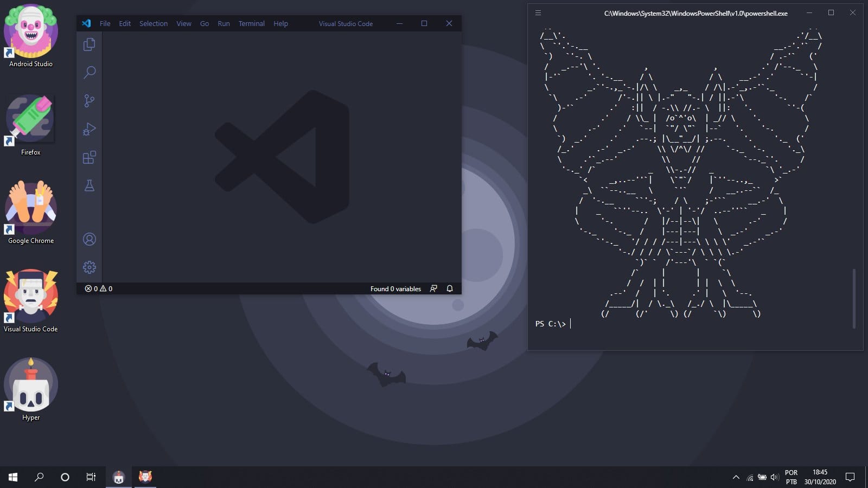This screenshot has width=868, height=488.
Task: Click the Accounts icon in VS Code
Action: 89,239
